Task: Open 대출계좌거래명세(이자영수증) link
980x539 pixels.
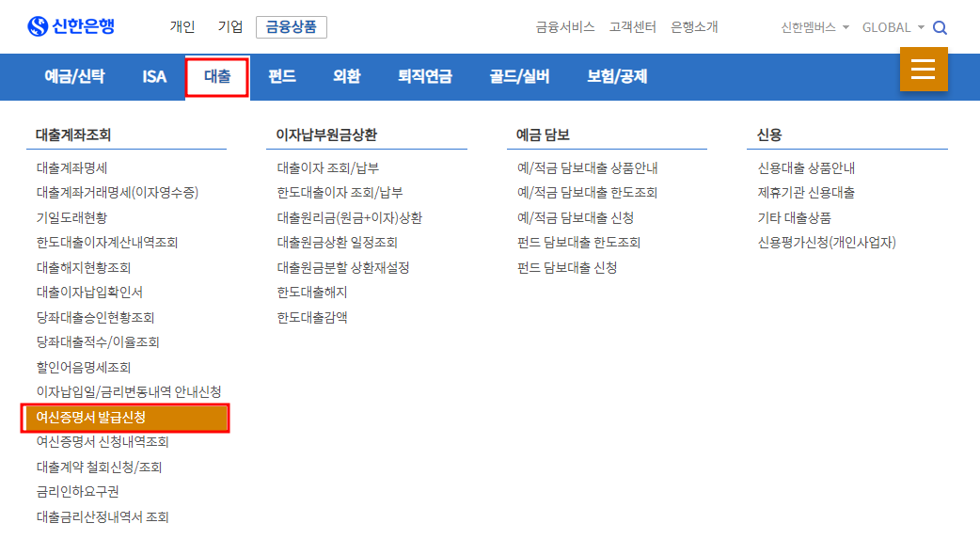Action: 118,193
